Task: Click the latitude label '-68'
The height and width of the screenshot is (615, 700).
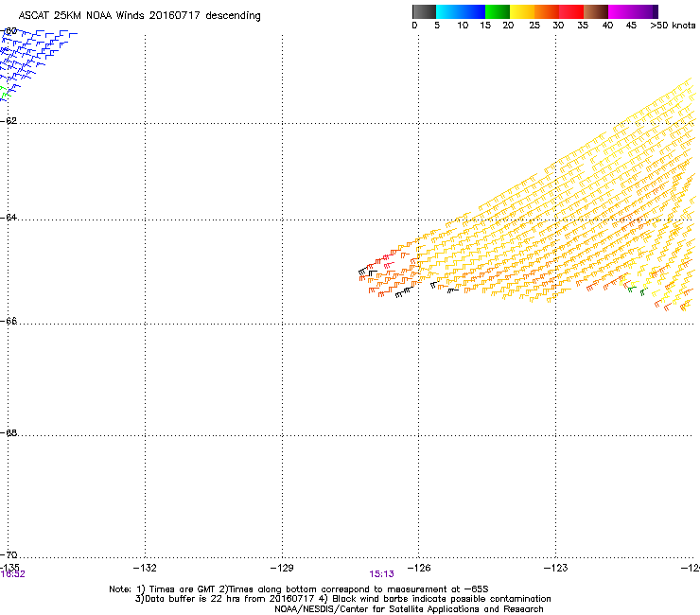Action: 9,433
